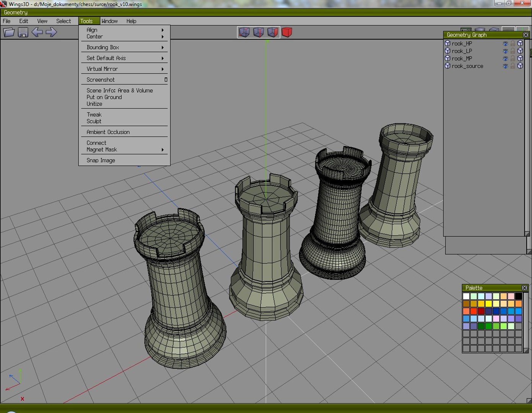Select face selection mode cube icon
Screen dimensions: 532x413
(273, 32)
